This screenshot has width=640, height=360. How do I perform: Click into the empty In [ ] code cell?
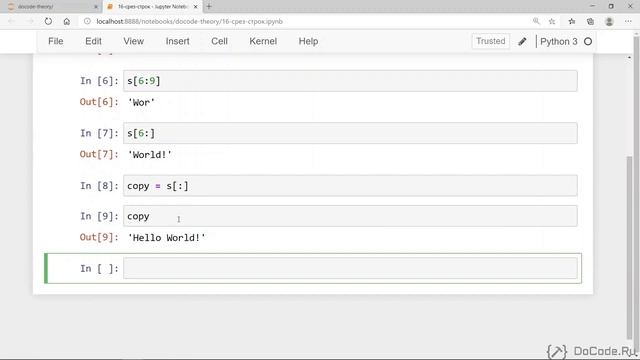pyautogui.click(x=350, y=268)
